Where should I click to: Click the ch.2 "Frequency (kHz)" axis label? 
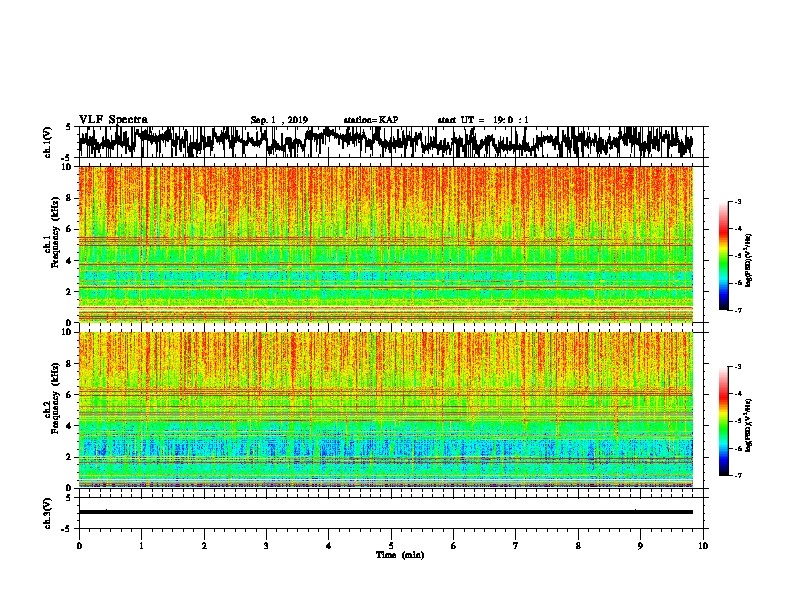(55, 398)
